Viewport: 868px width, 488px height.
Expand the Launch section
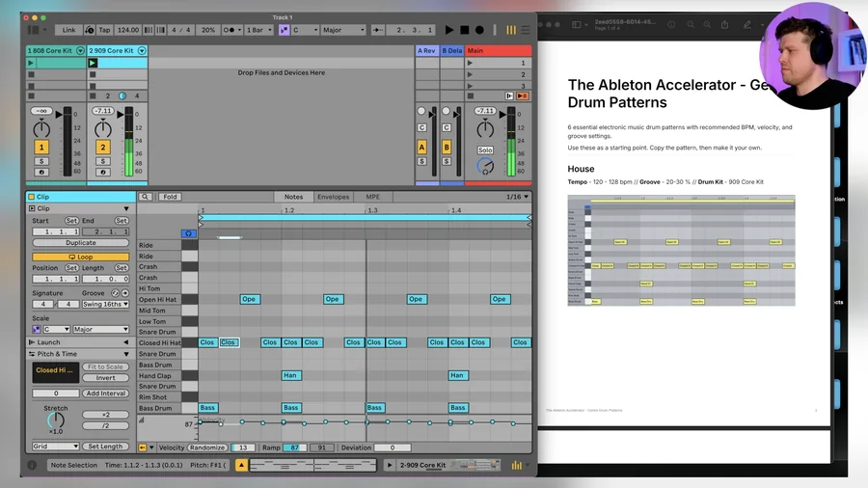[x=126, y=342]
